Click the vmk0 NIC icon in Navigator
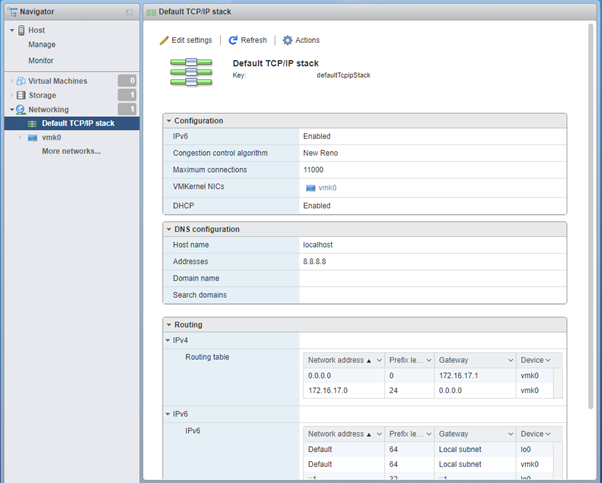 [32, 138]
